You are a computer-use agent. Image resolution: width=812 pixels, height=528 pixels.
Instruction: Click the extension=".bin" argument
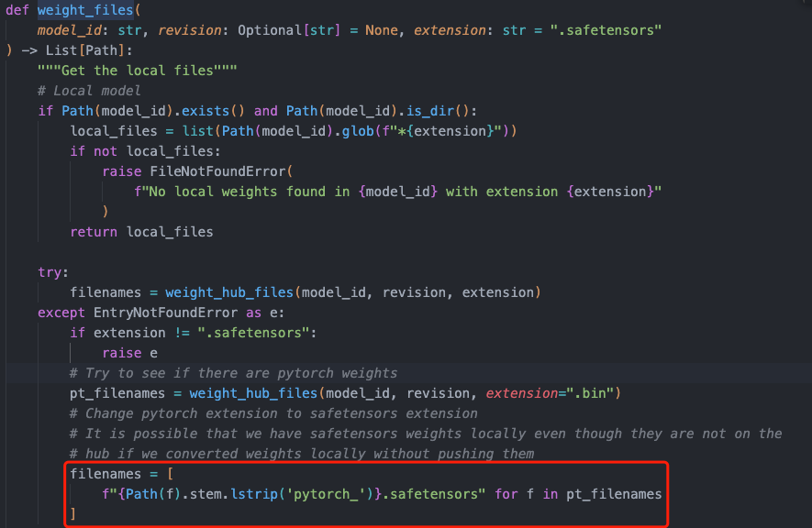click(550, 393)
